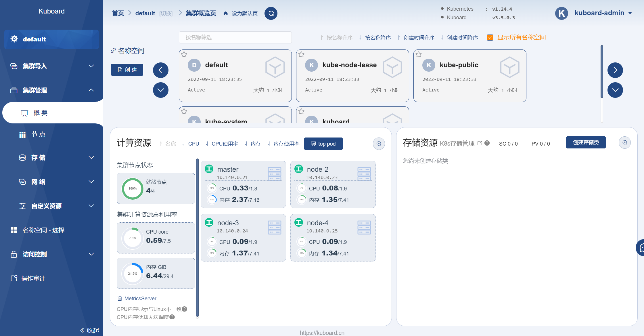Click the right arrow for namespace cards

[615, 70]
